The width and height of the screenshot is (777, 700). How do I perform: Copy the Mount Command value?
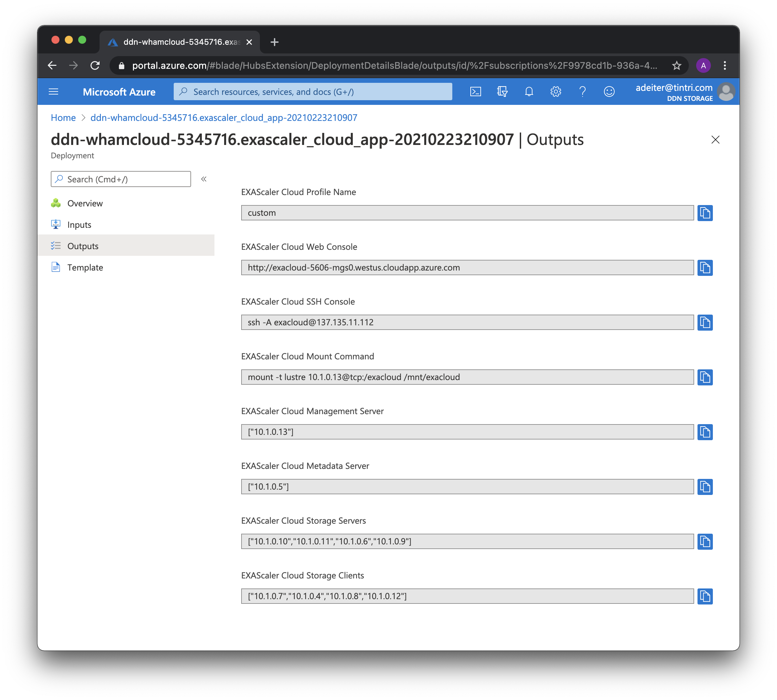tap(705, 377)
